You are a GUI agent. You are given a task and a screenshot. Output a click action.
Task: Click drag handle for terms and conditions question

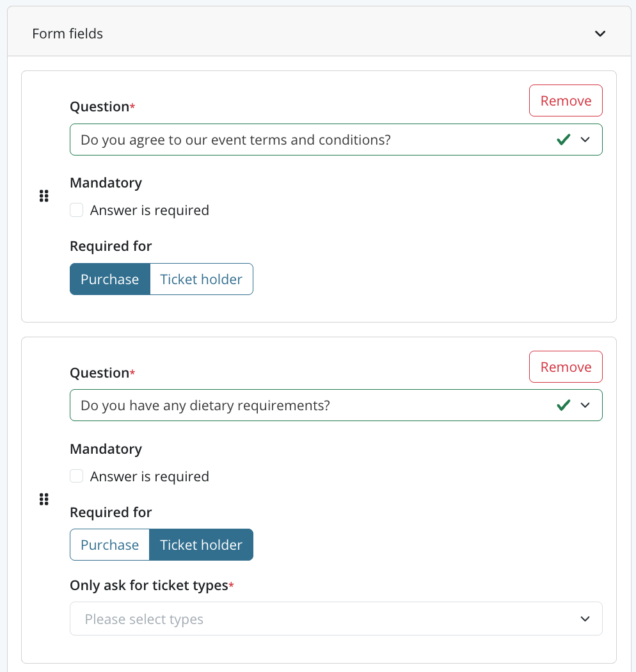point(44,196)
